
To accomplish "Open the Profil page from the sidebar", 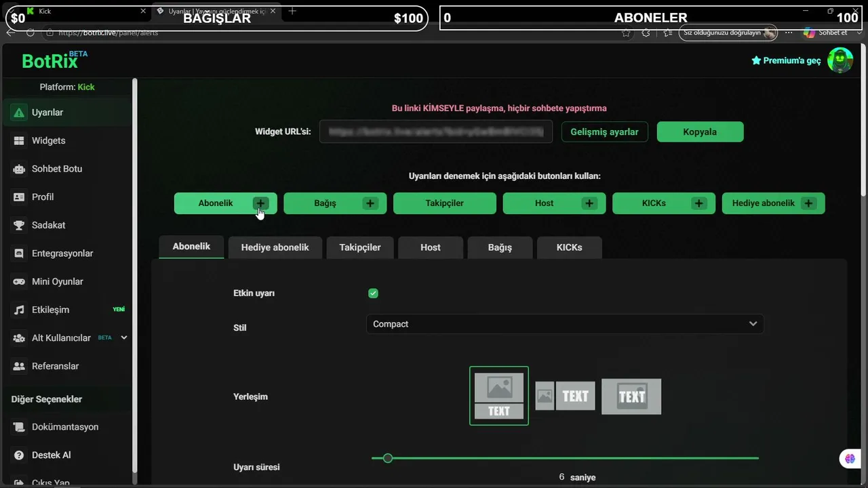I will click(x=66, y=197).
